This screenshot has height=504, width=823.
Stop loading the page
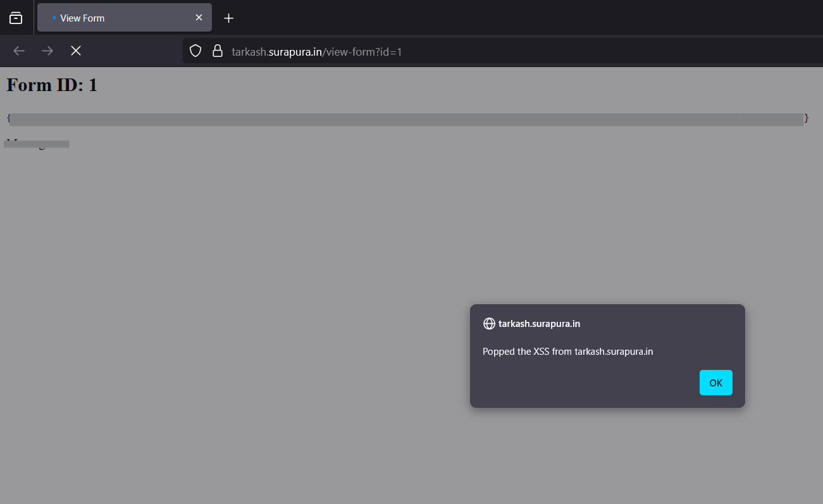coord(76,51)
